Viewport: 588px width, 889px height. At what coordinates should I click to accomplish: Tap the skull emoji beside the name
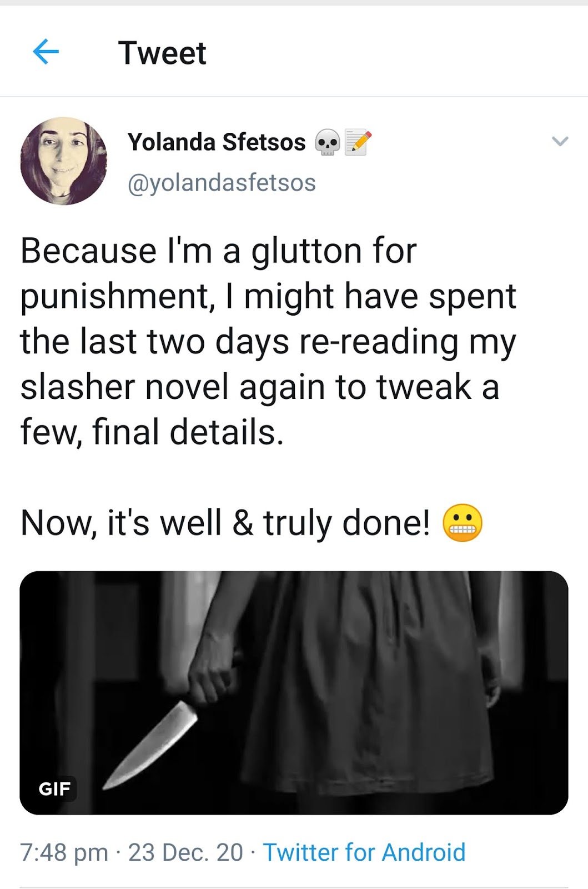click(327, 142)
